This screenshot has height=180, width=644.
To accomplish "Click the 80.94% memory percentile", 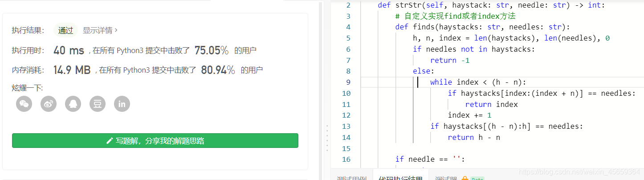I will tap(218, 70).
